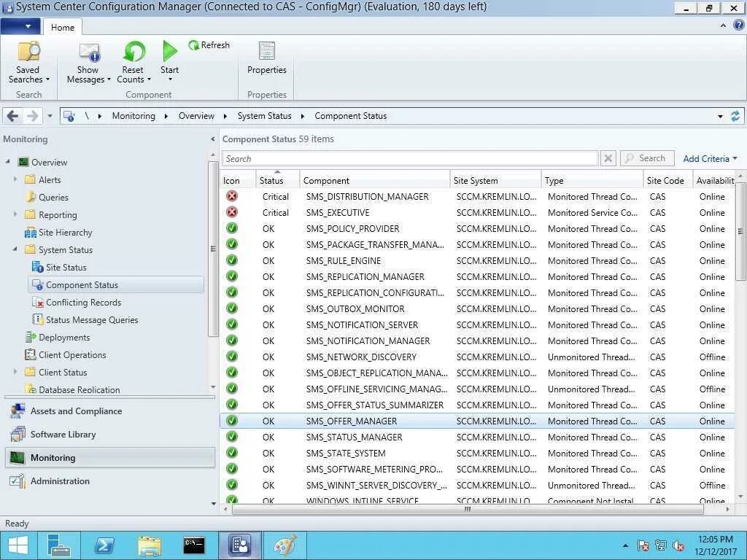Select Client Operations in the tree
The height and width of the screenshot is (560, 747).
(72, 355)
